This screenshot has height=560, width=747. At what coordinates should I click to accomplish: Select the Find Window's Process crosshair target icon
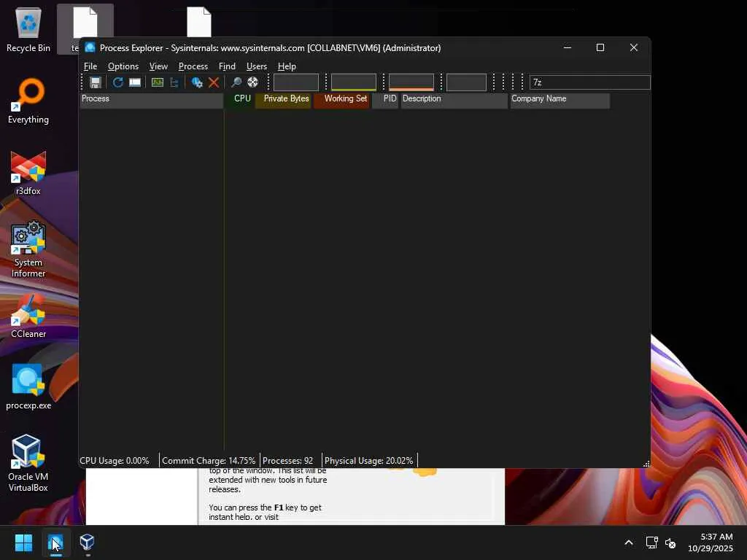point(253,82)
